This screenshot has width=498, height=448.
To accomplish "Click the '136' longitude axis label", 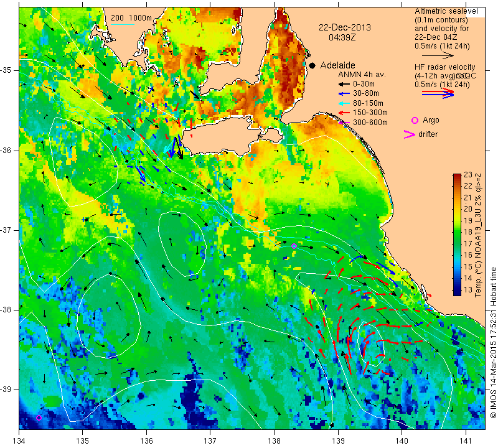I will point(146,441).
